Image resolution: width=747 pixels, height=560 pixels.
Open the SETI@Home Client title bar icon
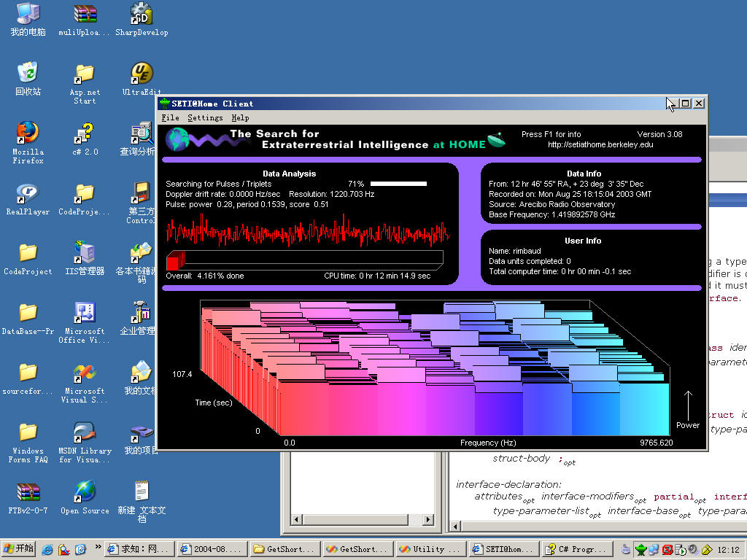(x=165, y=103)
